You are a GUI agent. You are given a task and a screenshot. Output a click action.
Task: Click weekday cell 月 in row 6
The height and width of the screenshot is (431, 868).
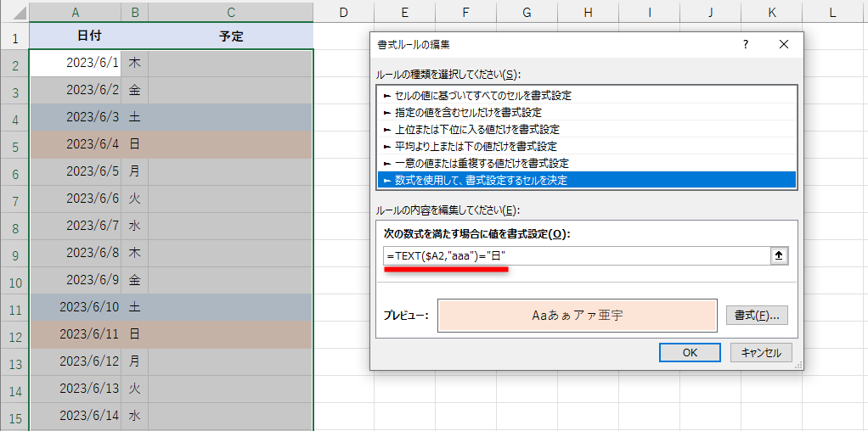[134, 171]
